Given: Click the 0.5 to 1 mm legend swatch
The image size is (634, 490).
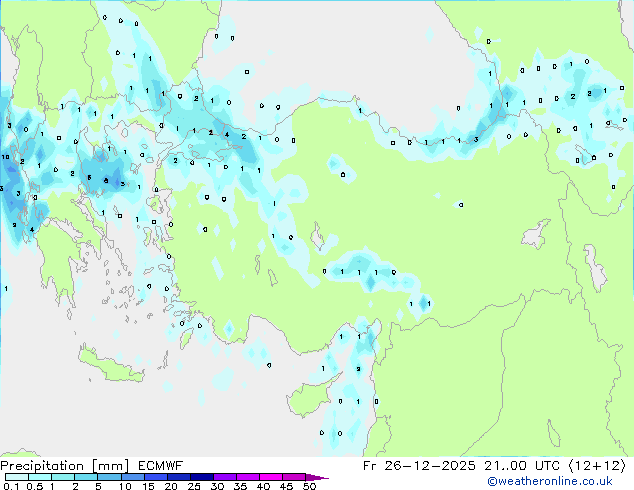Looking at the screenshot, I should (40, 477).
